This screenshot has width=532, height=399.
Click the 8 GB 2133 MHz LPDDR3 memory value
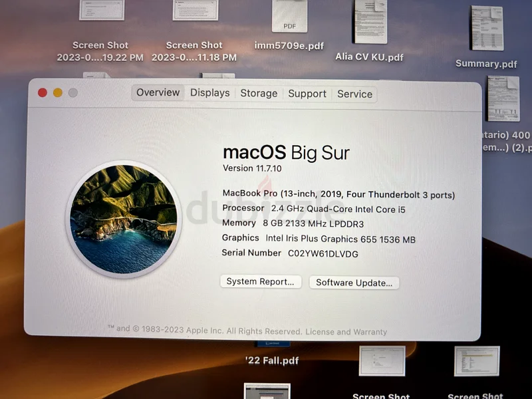coord(313,224)
